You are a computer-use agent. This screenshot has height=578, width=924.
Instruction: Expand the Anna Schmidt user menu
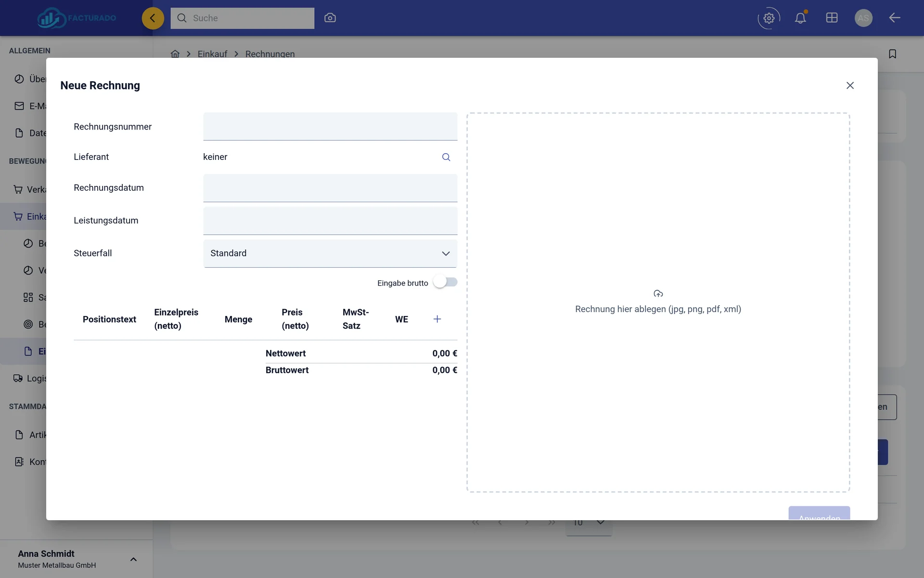point(133,559)
